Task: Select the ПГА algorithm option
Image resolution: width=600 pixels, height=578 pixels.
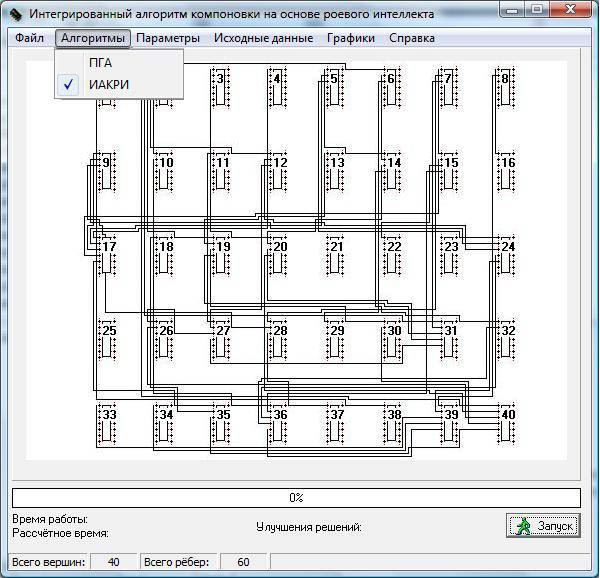Action: (119, 62)
